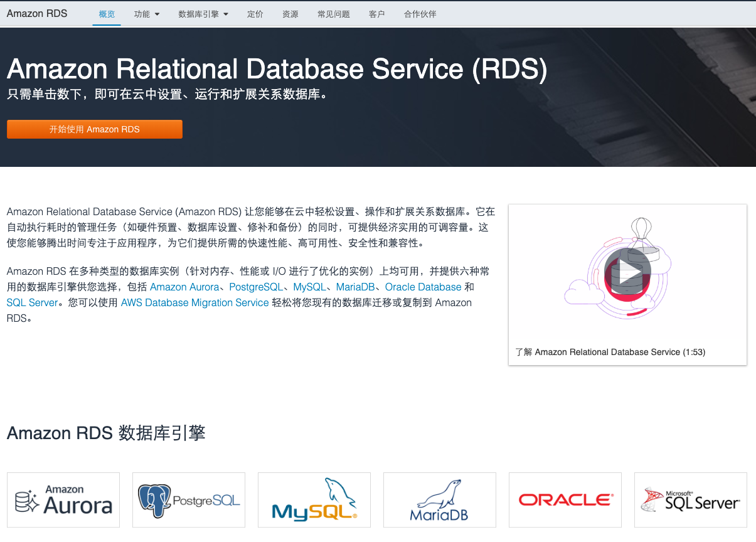Click the 开始使用 Amazon RDS button
756x542 pixels.
[95, 129]
